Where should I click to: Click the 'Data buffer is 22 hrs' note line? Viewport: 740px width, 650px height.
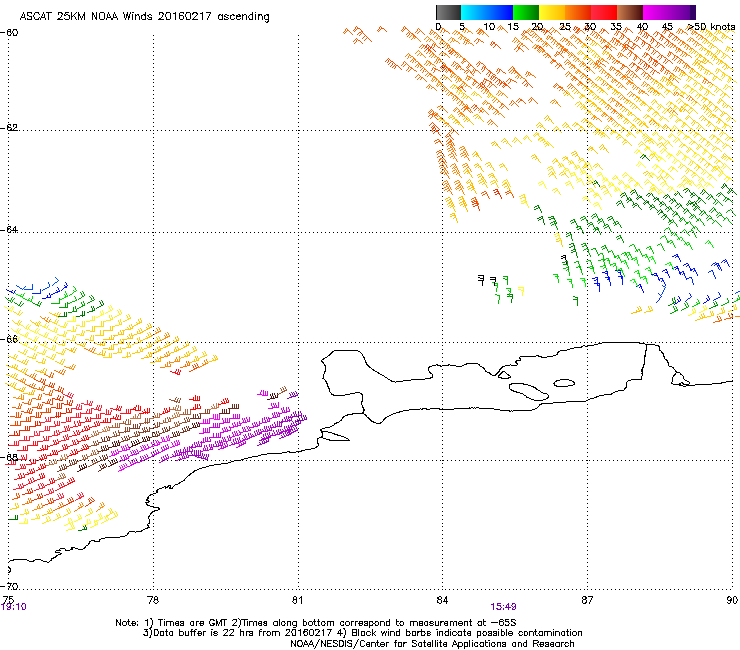tap(362, 633)
